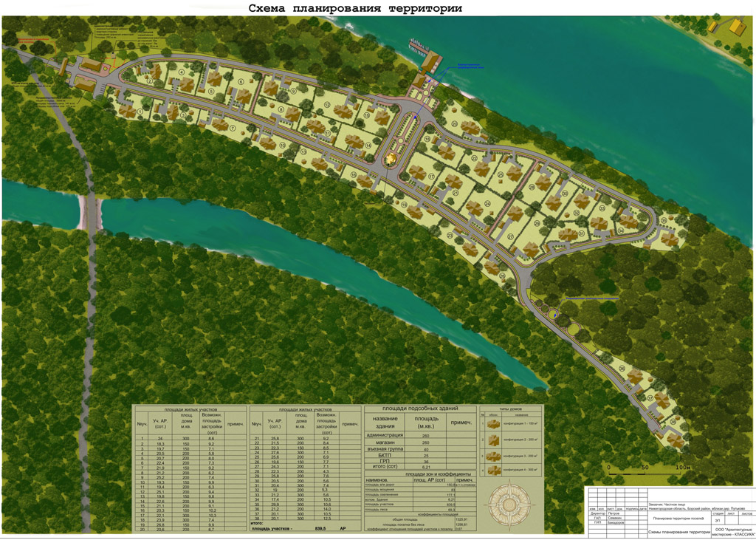The width and height of the screenshot is (756, 540).
Task: Click the stage code 'ЭП' in title block
Action: coord(718,522)
